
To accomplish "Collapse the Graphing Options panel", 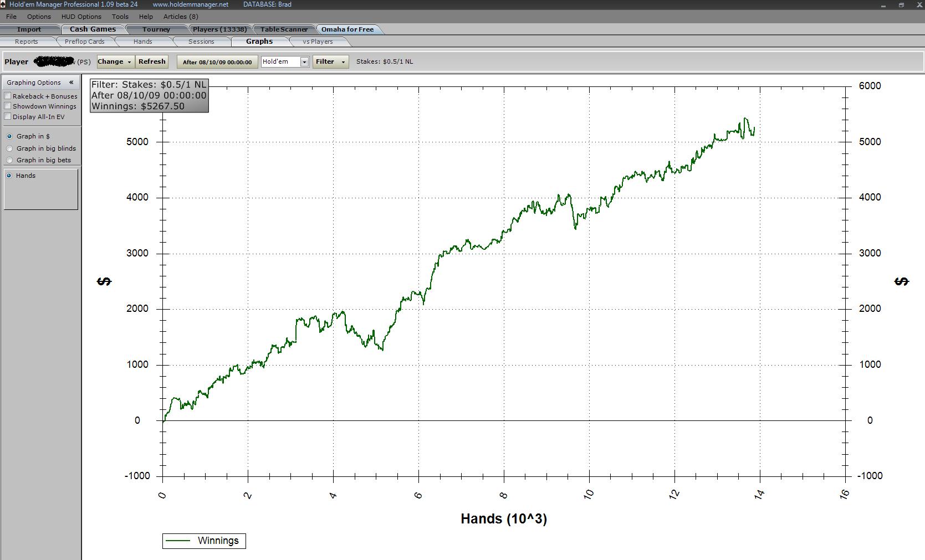I will (71, 83).
